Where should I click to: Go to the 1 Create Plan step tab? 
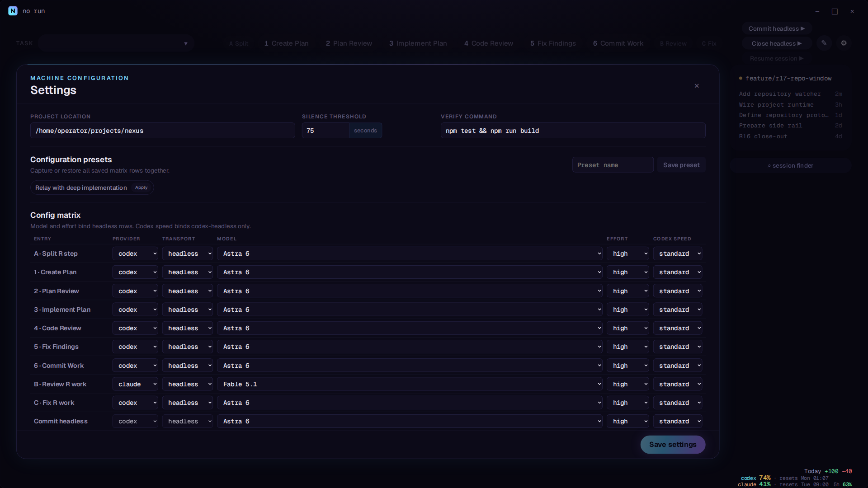pos(287,43)
